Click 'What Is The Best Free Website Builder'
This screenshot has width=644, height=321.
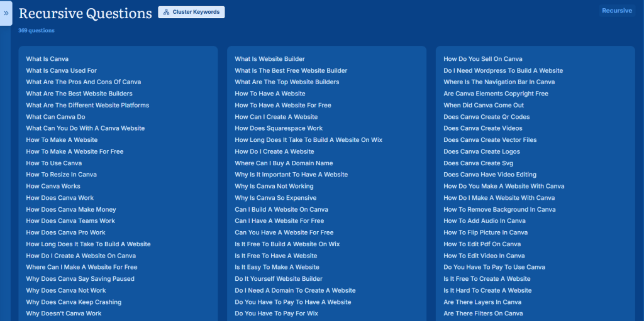291,70
